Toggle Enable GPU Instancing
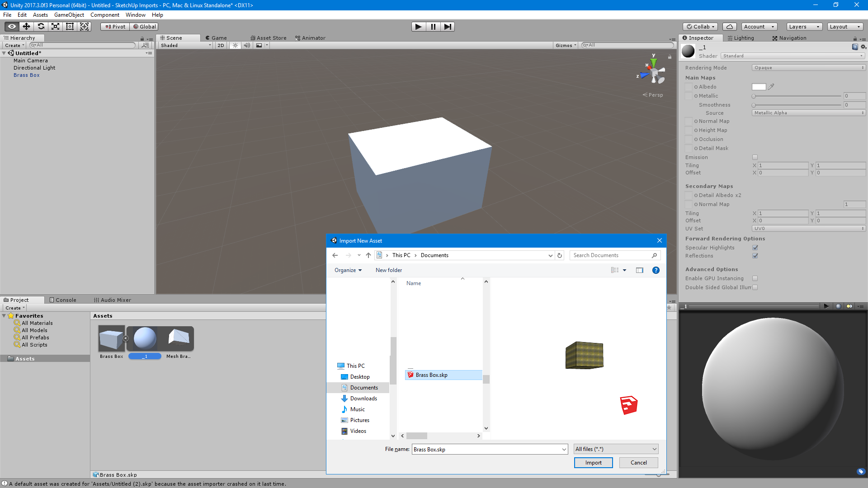This screenshot has height=488, width=868. pyautogui.click(x=755, y=278)
